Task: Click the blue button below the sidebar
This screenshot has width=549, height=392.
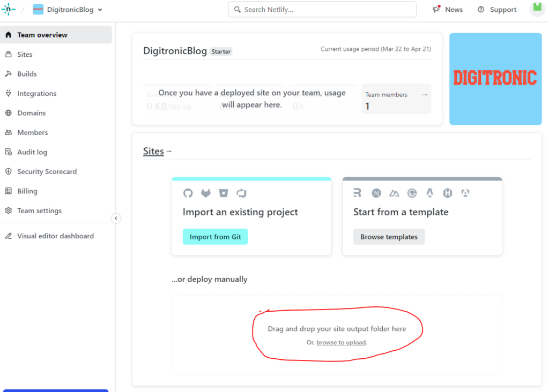Action: pos(56,390)
